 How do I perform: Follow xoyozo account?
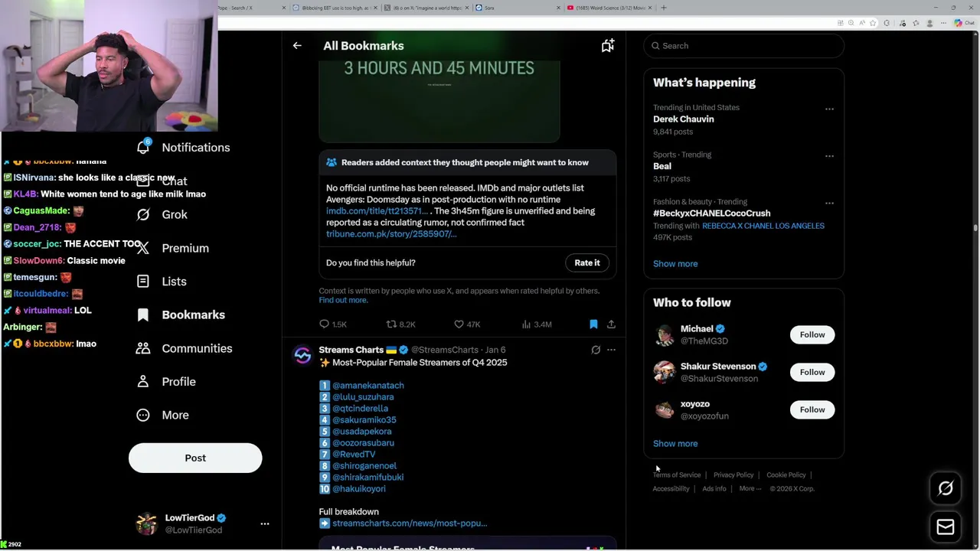click(812, 409)
